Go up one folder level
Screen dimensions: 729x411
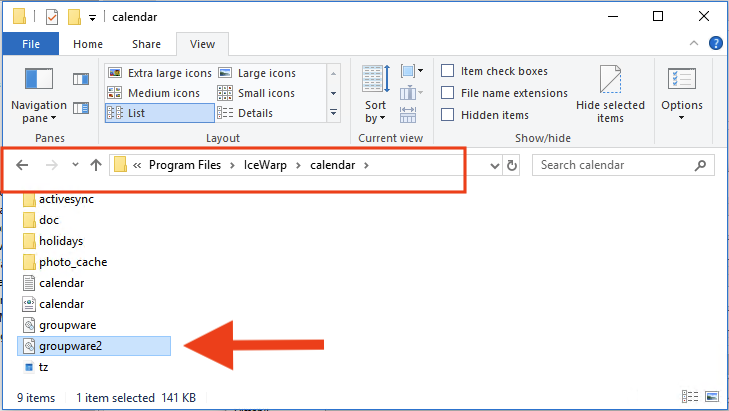pyautogui.click(x=96, y=165)
